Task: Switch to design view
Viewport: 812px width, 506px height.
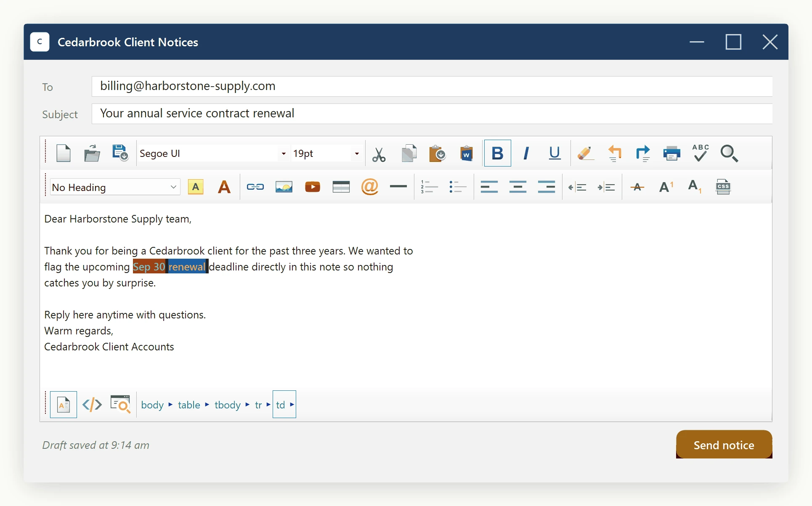Action: click(x=64, y=405)
